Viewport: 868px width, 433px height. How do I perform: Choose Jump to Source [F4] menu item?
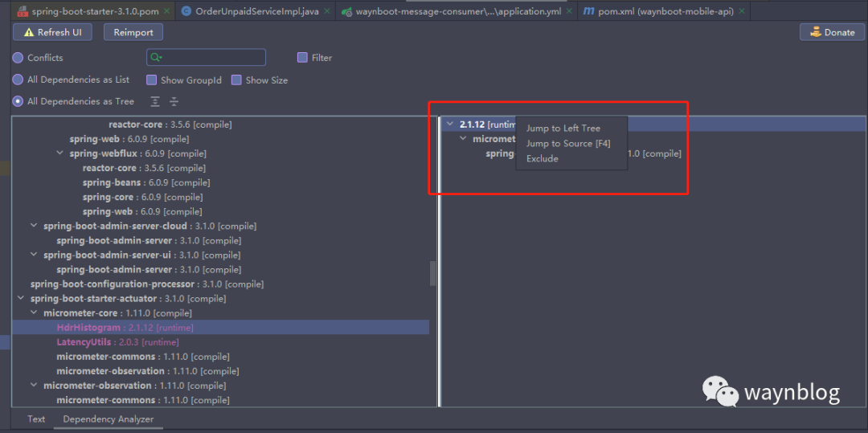tap(568, 144)
